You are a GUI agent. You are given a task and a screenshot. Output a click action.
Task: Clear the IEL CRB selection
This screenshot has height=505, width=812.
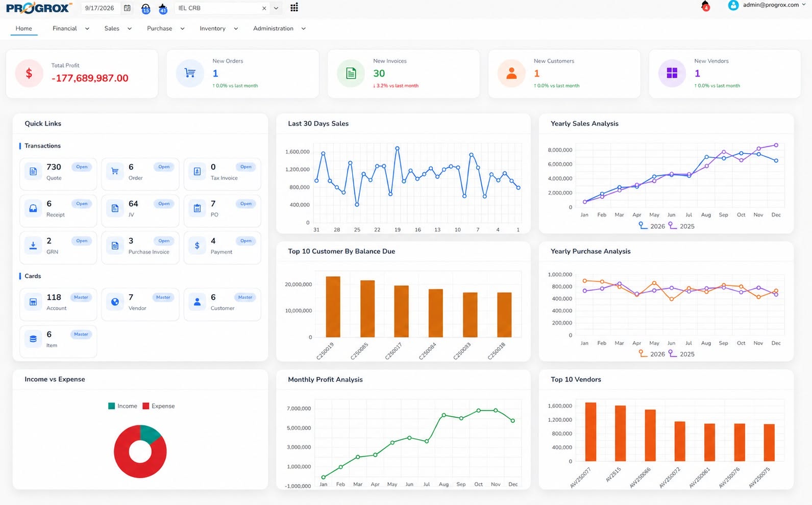coord(264,8)
